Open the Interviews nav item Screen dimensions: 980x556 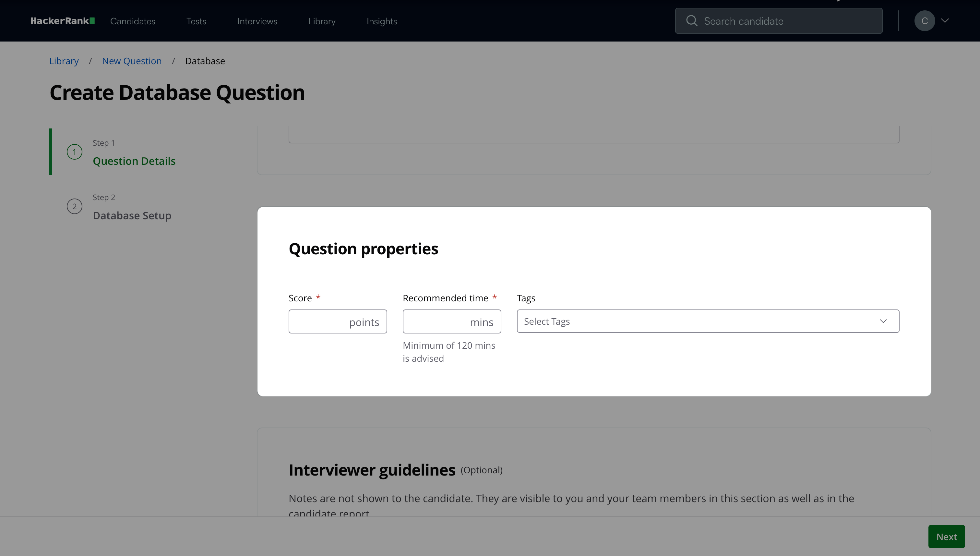coord(257,21)
